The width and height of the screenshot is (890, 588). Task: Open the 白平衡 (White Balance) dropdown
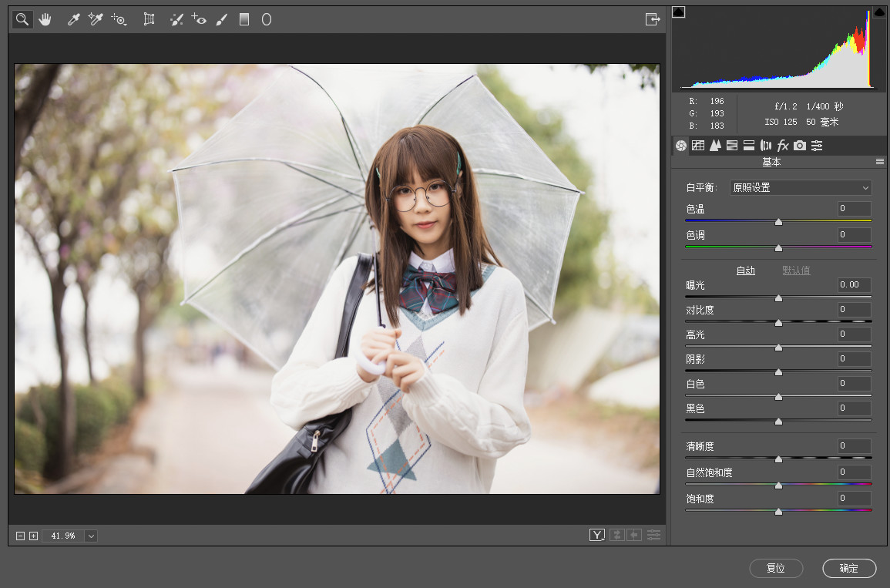point(801,188)
